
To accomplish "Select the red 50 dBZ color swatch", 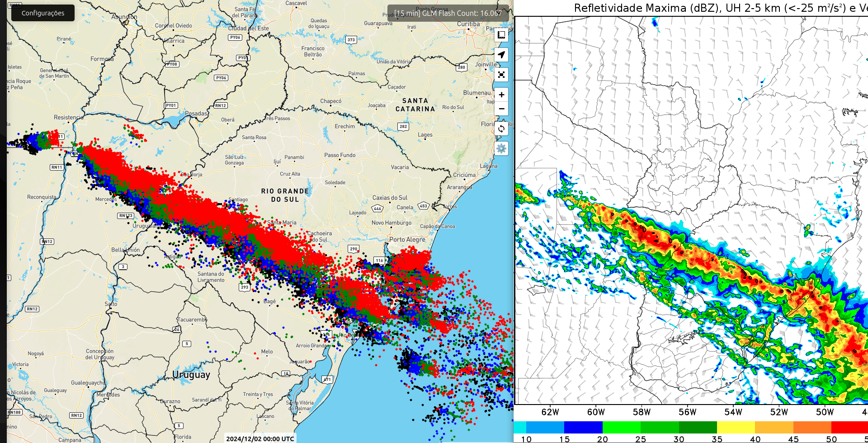I will click(849, 427).
